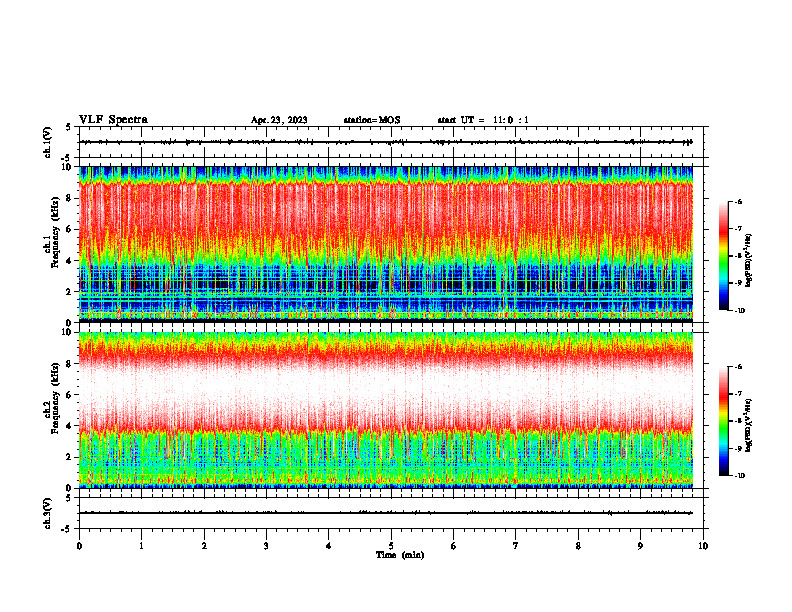Click time axis tick label "8"
This screenshot has height=612, width=792.
pos(578,546)
